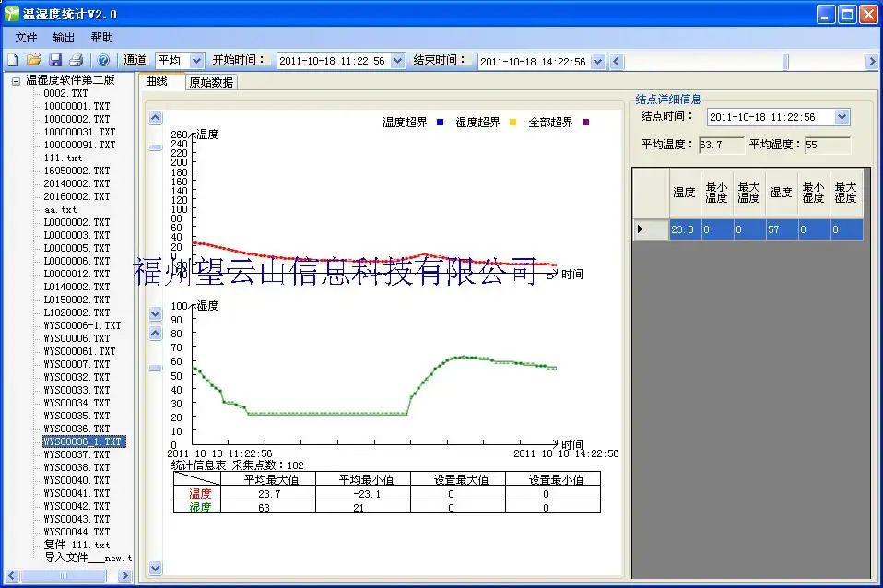
Task: Select L0150002.TXT in the file tree
Action: pyautogui.click(x=77, y=300)
